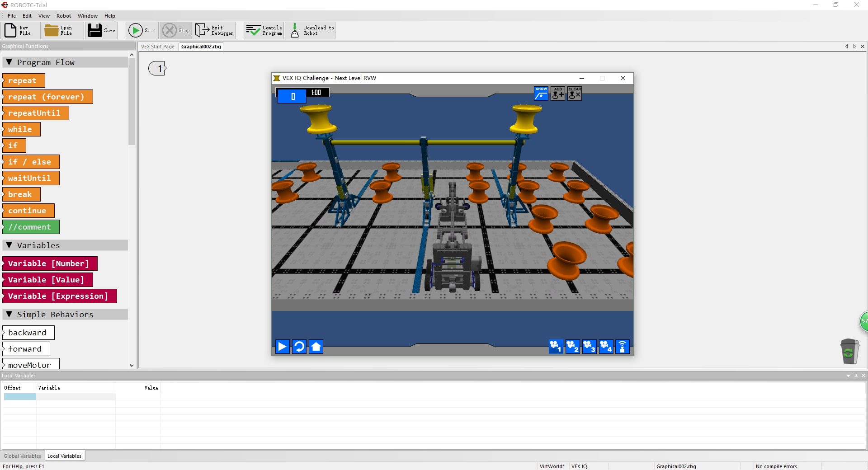
Task: Close the Local Variables panel
Action: point(863,376)
